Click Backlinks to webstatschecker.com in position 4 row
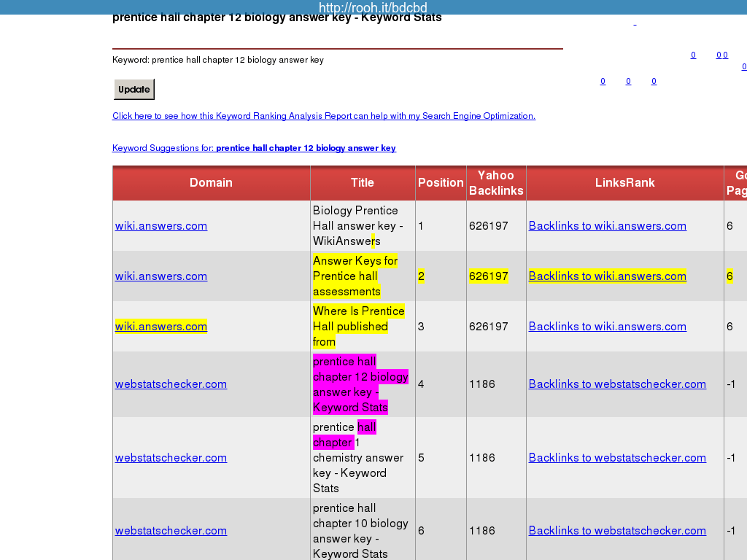 coord(617,384)
